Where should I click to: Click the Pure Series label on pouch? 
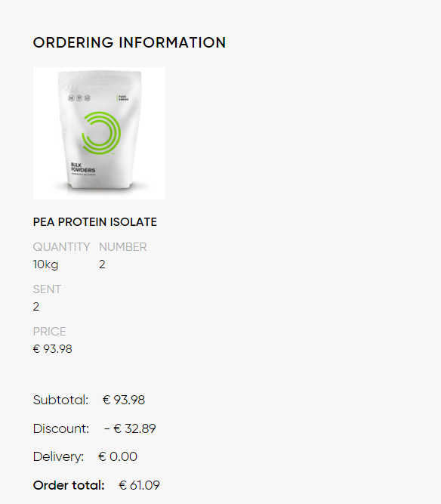tap(123, 98)
